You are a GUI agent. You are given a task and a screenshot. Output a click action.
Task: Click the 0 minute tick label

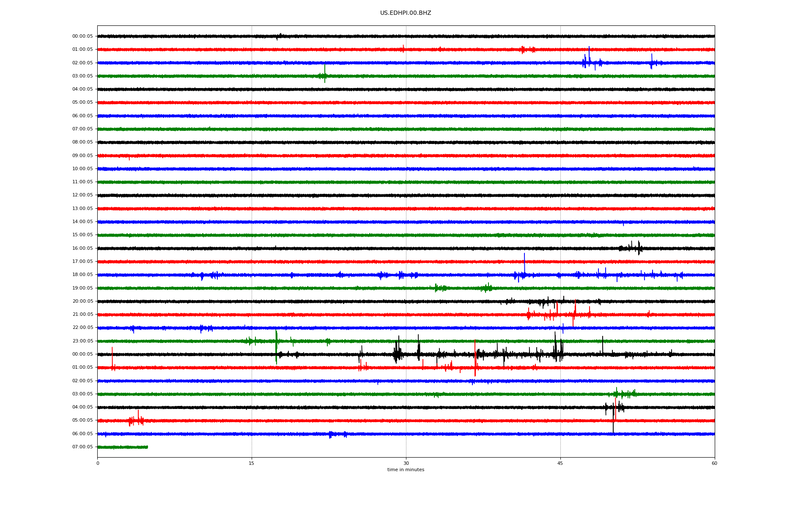pos(98,463)
